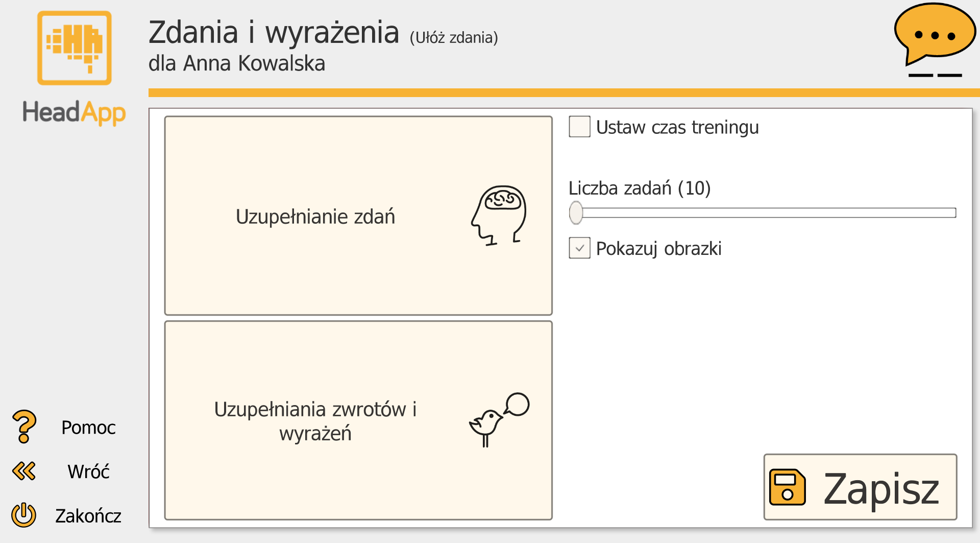
Task: Disable the Pokazuj obrazki checkbox
Action: click(x=579, y=248)
